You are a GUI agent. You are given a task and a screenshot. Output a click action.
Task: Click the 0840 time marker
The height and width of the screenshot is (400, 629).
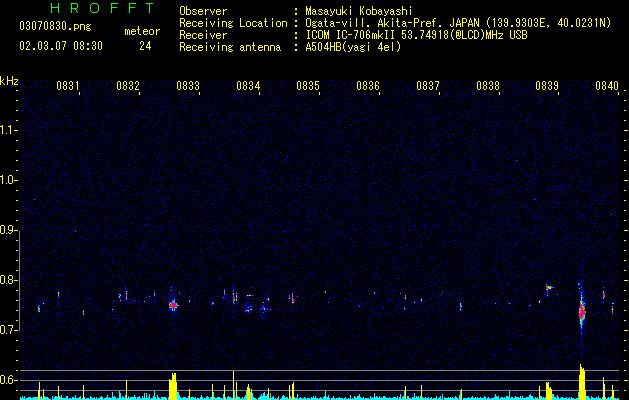pos(607,86)
